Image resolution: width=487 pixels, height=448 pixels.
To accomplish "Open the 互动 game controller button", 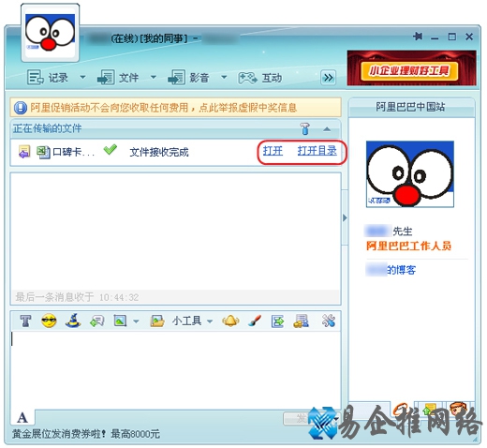I will click(259, 78).
